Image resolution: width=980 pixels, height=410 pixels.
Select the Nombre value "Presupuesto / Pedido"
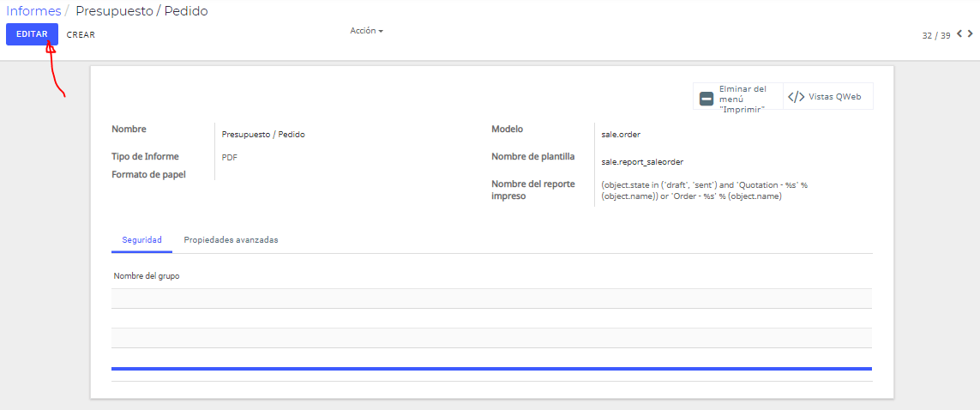(x=263, y=135)
